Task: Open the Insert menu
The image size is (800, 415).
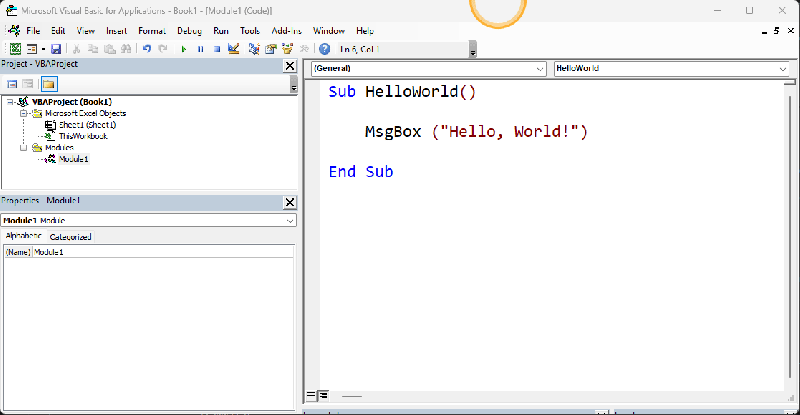Action: pos(116,31)
